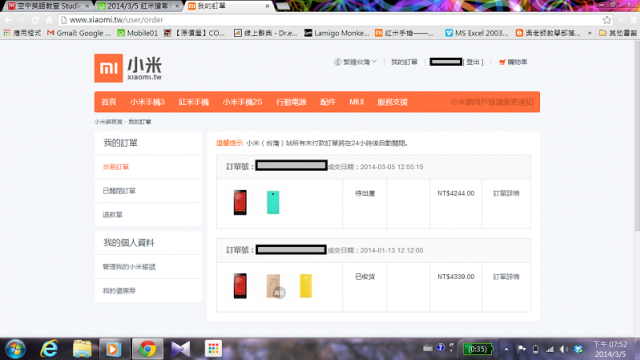The height and width of the screenshot is (360, 640).
Task: Click red phone thumbnail in 2014-01-13 order
Action: 240,286
